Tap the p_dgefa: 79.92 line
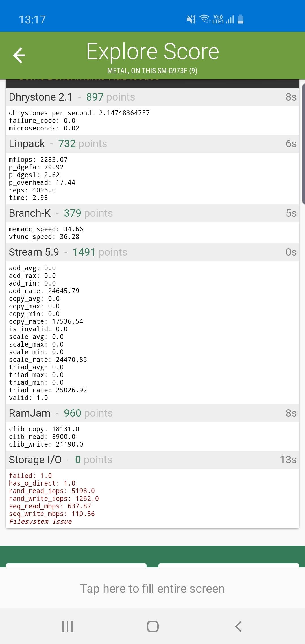 point(36,167)
